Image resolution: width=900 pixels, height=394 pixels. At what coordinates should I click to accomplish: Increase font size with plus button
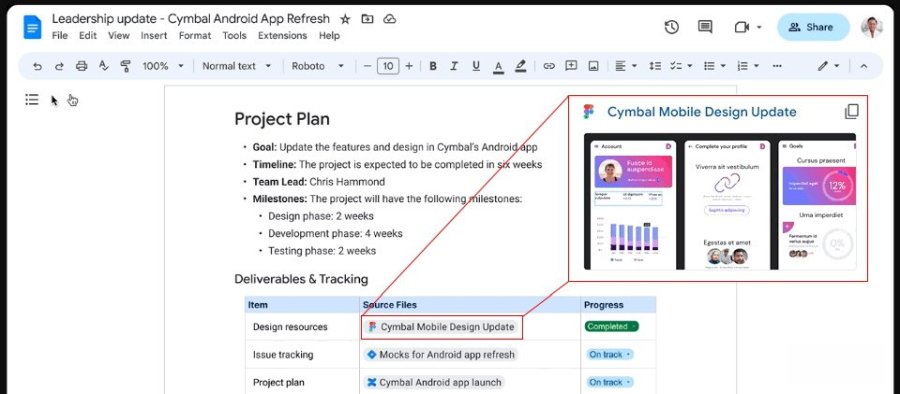(409, 66)
